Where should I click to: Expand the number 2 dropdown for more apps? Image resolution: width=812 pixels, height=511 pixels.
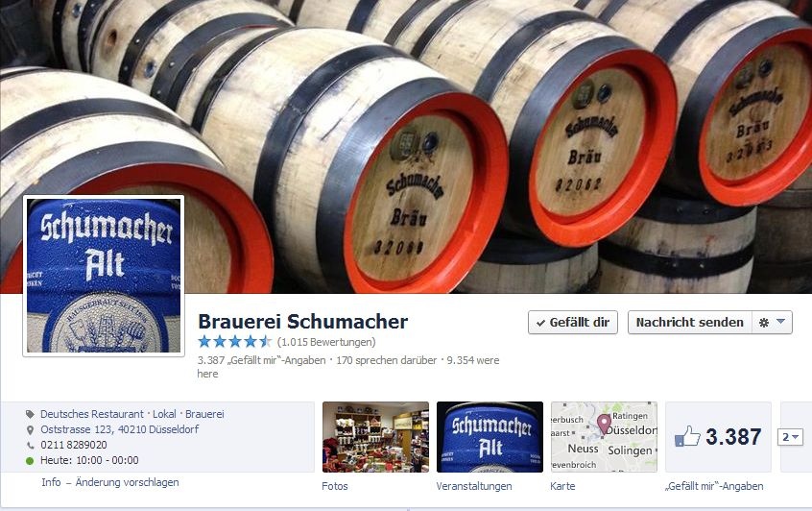tap(790, 437)
